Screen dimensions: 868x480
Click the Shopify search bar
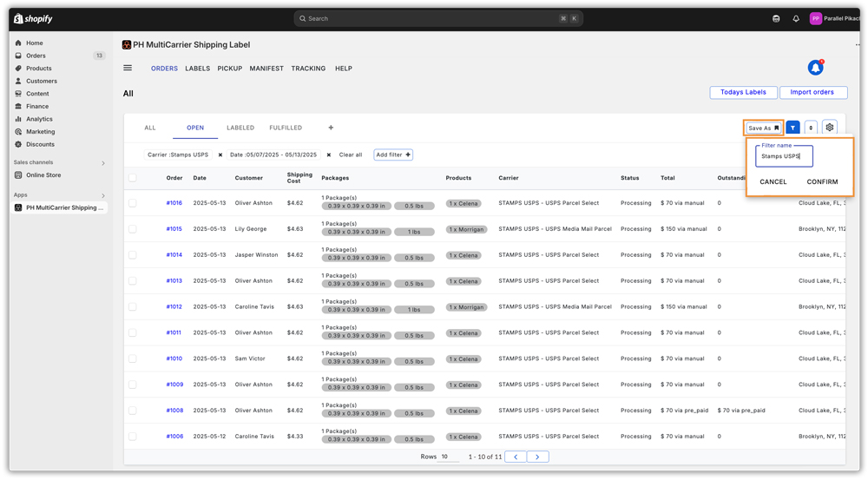437,19
